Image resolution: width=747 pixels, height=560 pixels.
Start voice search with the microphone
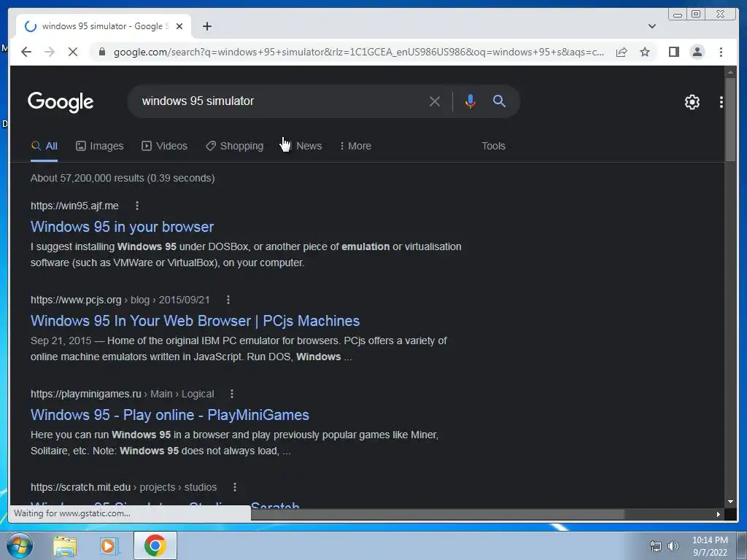(x=471, y=101)
